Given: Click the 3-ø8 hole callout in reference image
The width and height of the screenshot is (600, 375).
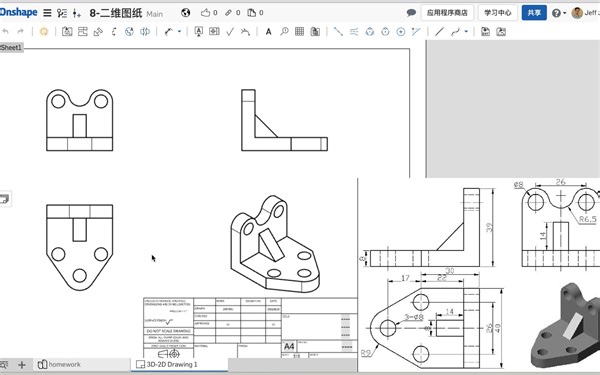Looking at the screenshot, I should tap(414, 317).
